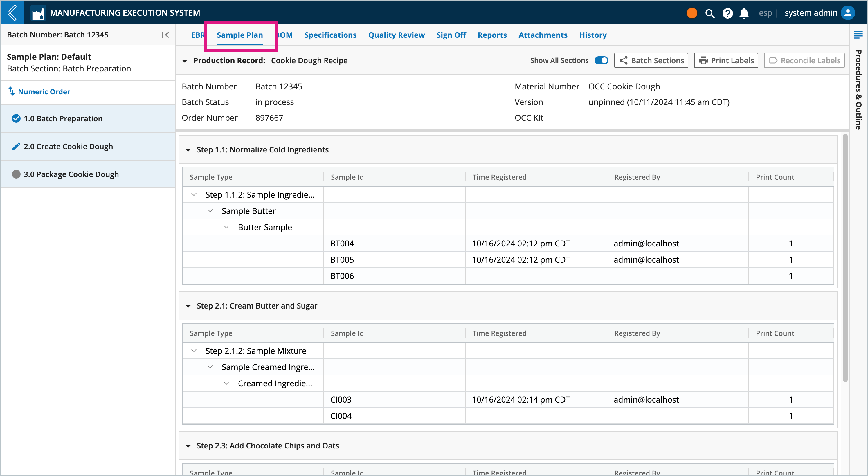Open help via the question mark icon
The image size is (868, 476).
click(727, 13)
